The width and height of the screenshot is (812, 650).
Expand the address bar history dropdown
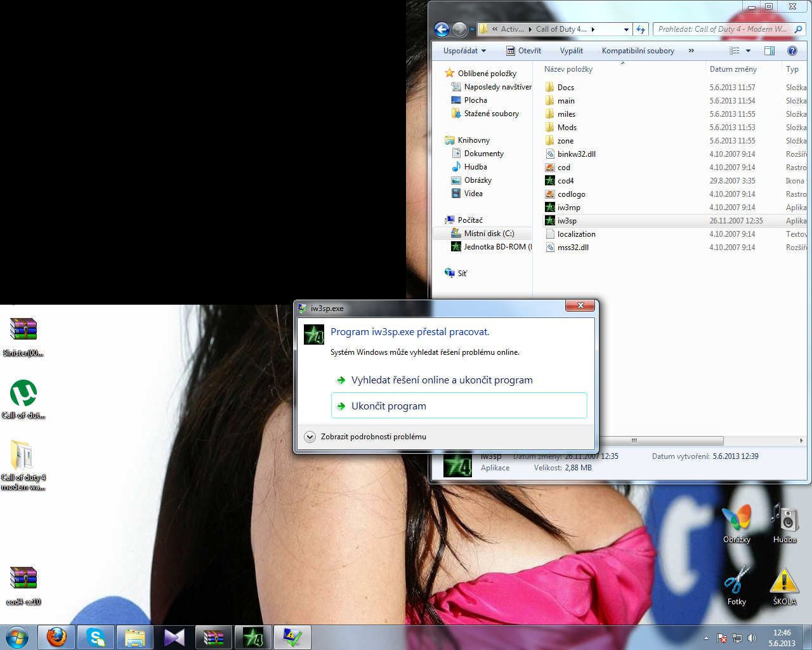pyautogui.click(x=626, y=29)
